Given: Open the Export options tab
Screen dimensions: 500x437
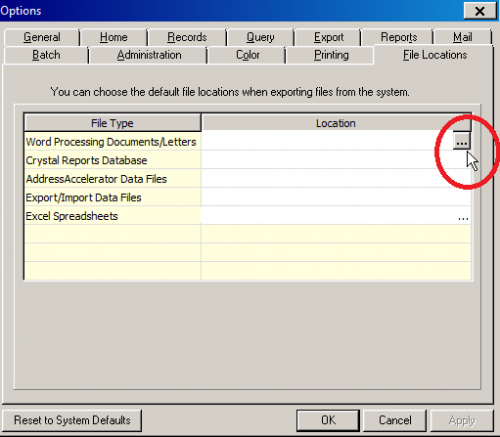Looking at the screenshot, I should pos(329,37).
